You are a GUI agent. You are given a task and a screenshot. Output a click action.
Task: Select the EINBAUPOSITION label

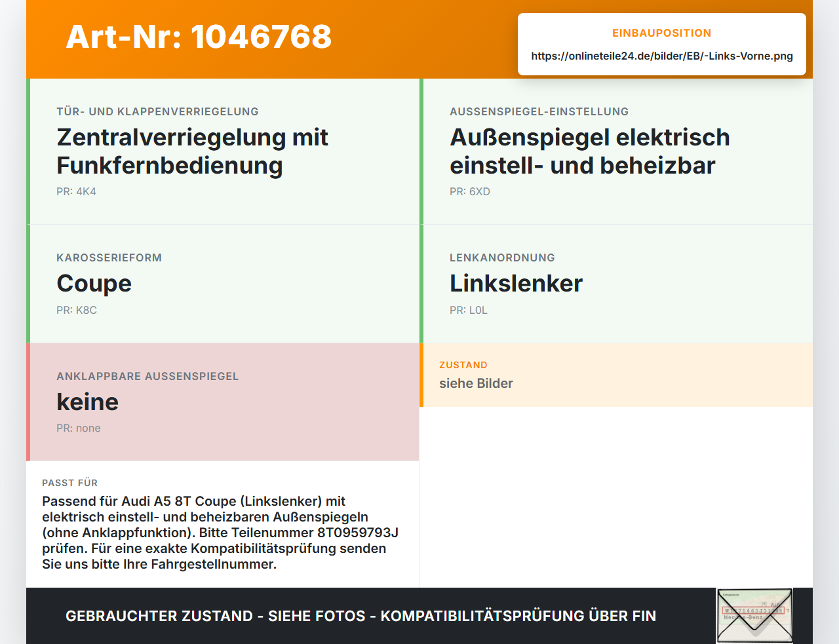pyautogui.click(x=661, y=33)
